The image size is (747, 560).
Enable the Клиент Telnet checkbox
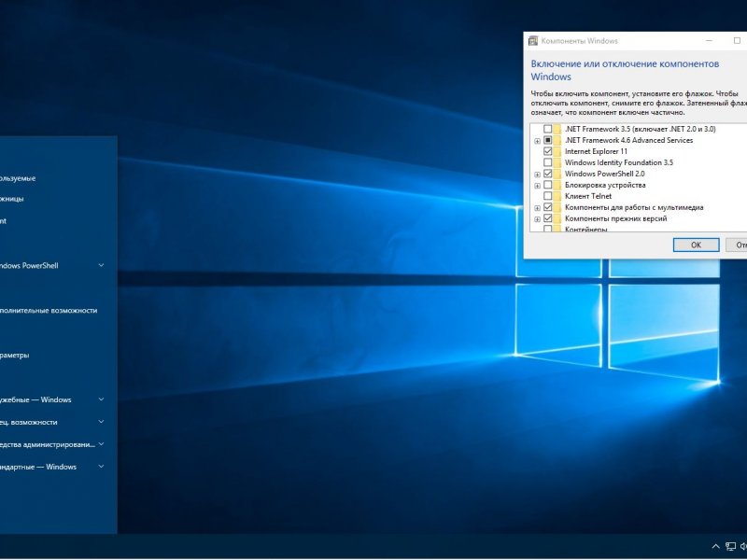[x=548, y=196]
